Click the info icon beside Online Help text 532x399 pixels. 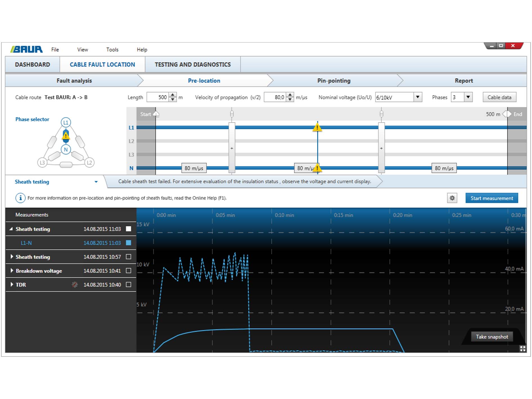(20, 198)
